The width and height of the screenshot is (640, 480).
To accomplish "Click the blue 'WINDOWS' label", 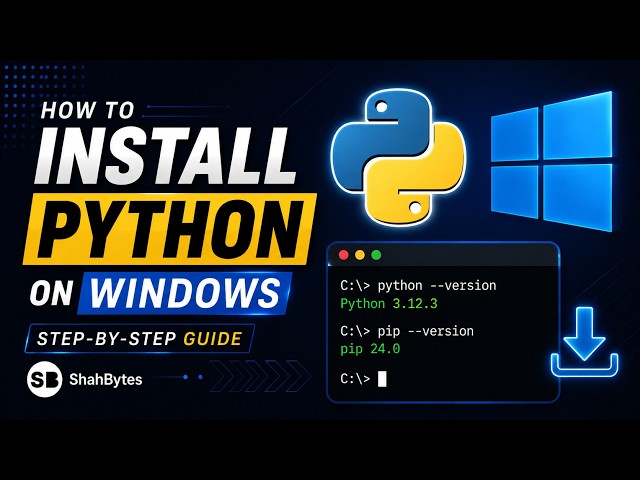I will [185, 292].
